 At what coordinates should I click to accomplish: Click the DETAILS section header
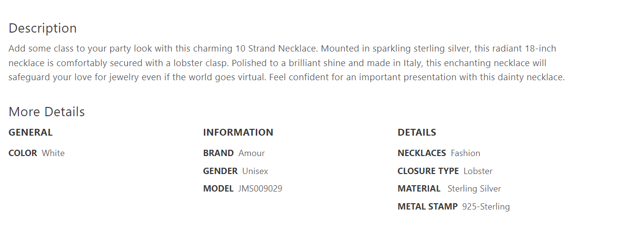pyautogui.click(x=416, y=132)
